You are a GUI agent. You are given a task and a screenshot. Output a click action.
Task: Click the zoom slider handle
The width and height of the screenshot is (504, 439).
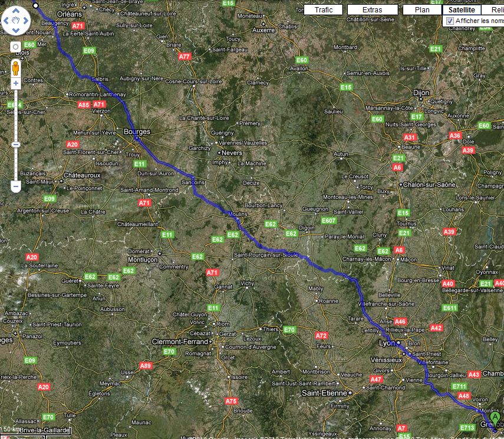pos(16,145)
